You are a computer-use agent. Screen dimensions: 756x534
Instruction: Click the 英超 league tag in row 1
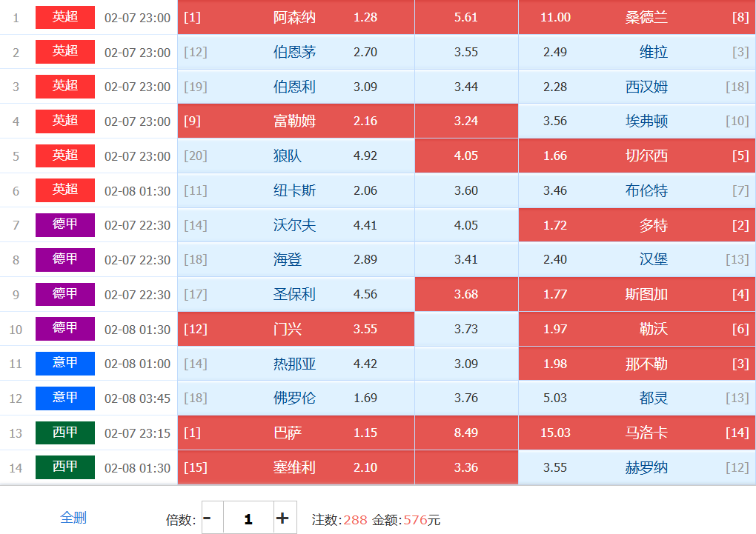pyautogui.click(x=65, y=18)
